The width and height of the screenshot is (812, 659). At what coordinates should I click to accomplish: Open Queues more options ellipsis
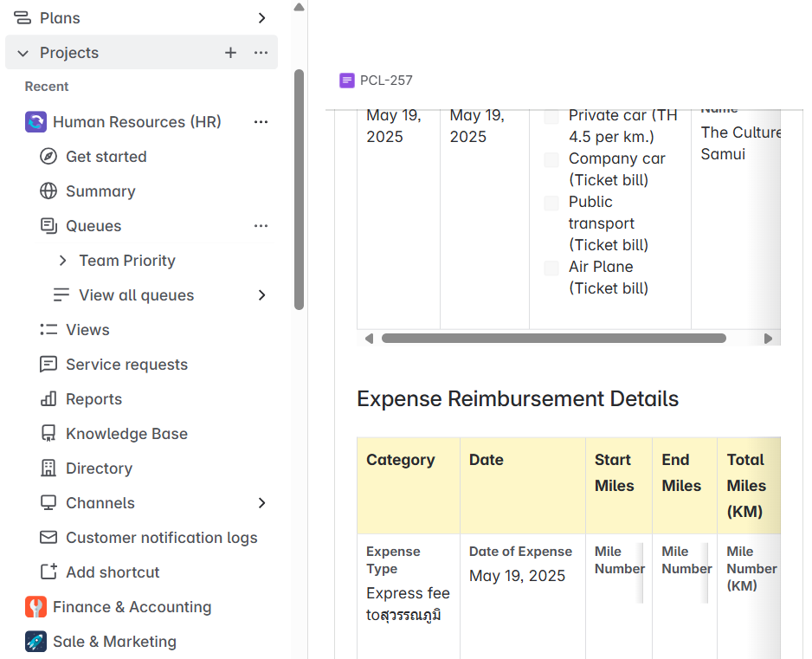[x=261, y=225]
